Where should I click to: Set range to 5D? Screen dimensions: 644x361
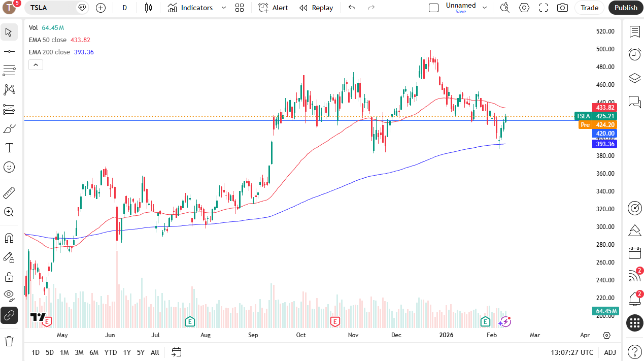50,352
